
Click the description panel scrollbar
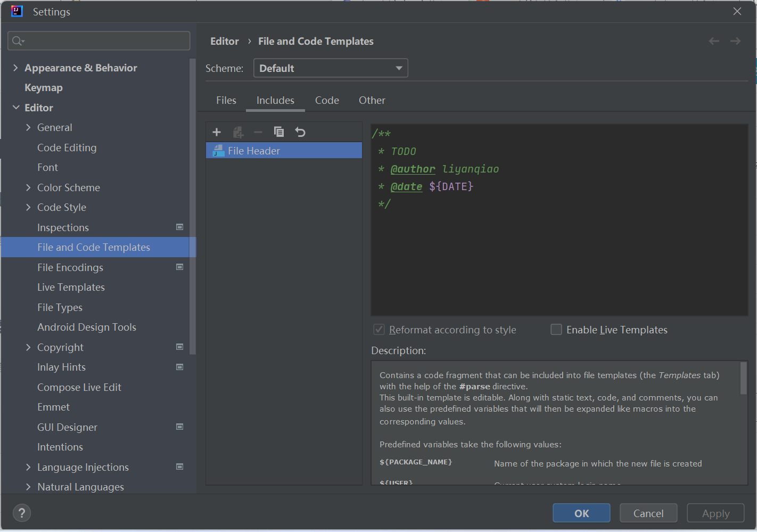point(743,378)
